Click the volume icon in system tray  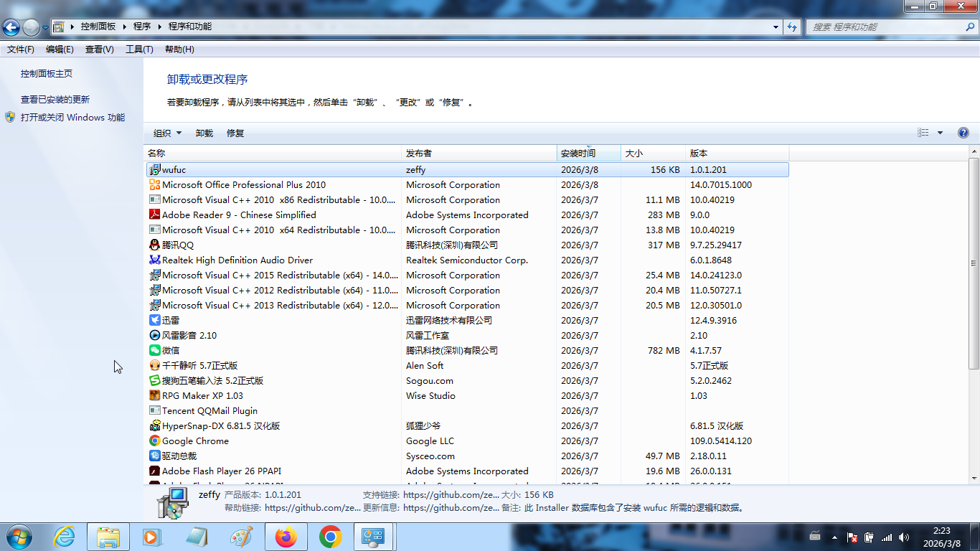[903, 537]
